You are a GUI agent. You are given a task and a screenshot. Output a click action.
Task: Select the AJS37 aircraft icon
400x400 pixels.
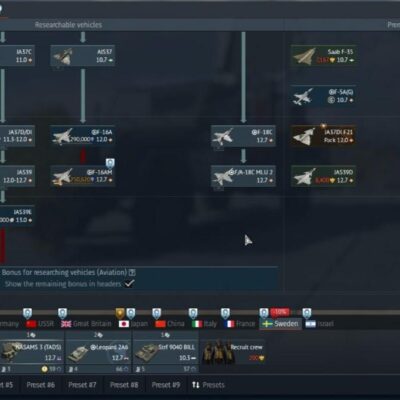tap(83, 55)
